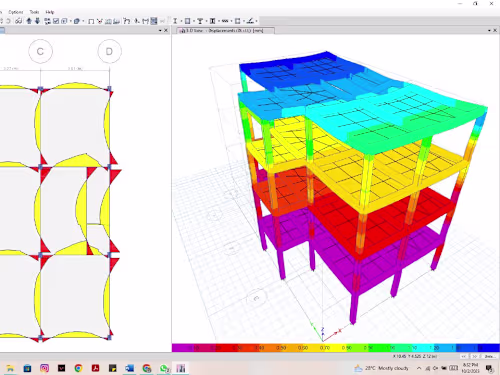This screenshot has height=375, width=500.
Task: Open the left plan view window dropdown arrow
Action: pos(160,30)
